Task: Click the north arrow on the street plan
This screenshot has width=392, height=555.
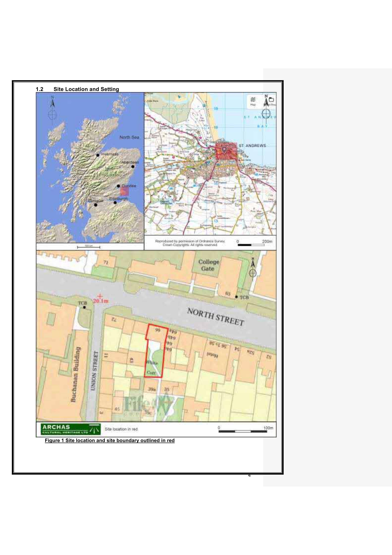Action: pyautogui.click(x=253, y=269)
